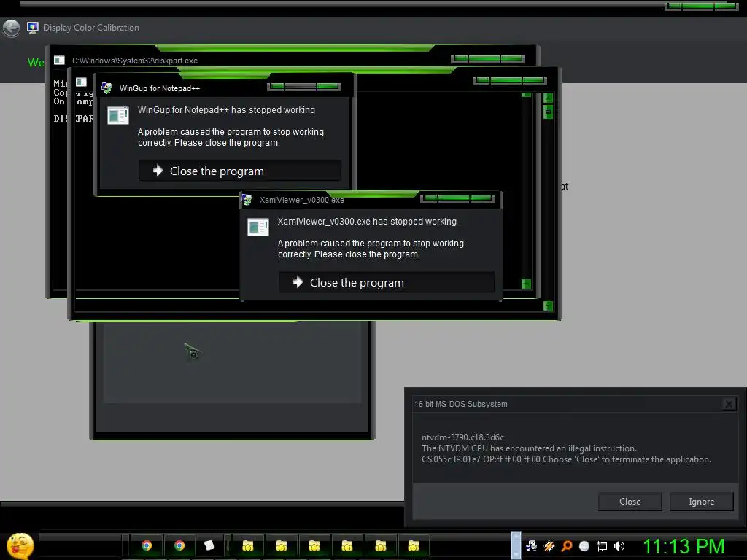Click the program icon in the XamlViewer error
The height and width of the screenshot is (560, 747).
click(x=258, y=227)
